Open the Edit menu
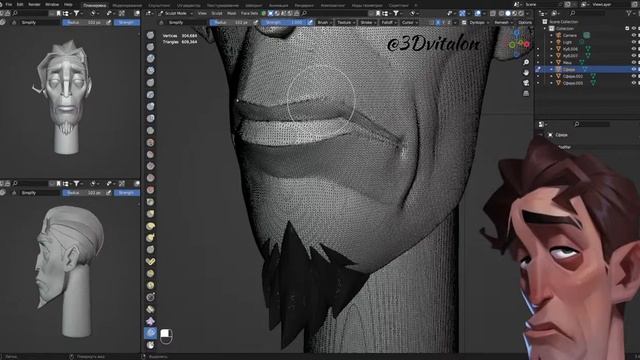Image resolution: width=640 pixels, height=360 pixels. (x=20, y=4)
